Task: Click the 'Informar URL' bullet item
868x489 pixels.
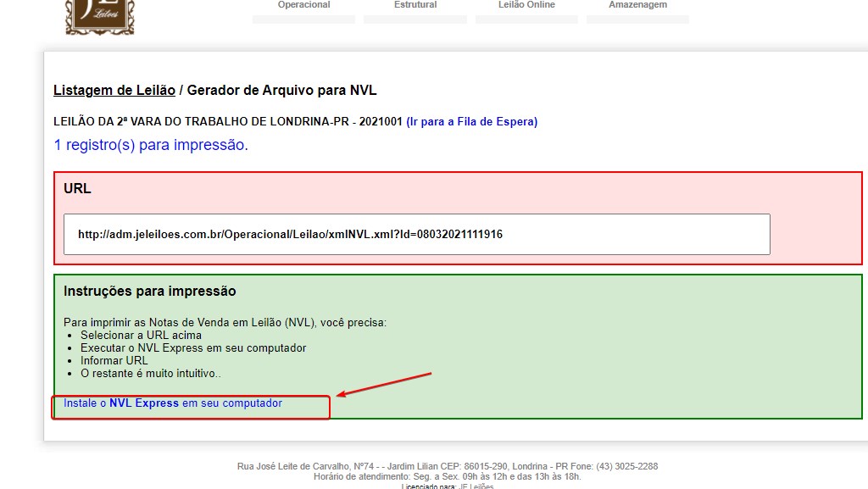Action: coord(114,360)
